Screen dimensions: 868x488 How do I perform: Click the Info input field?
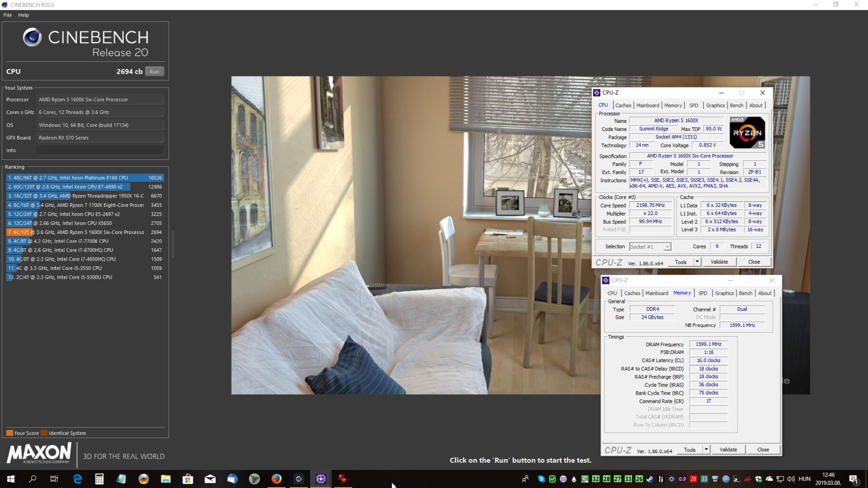tap(100, 150)
